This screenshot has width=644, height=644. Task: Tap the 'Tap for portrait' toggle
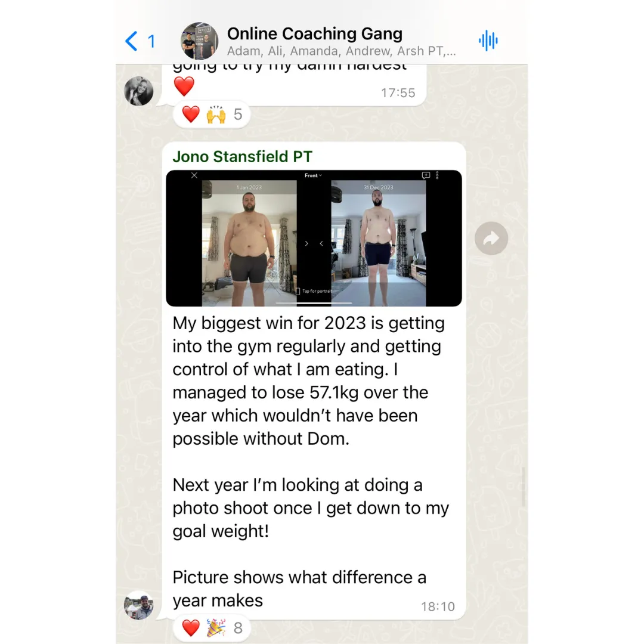click(314, 291)
